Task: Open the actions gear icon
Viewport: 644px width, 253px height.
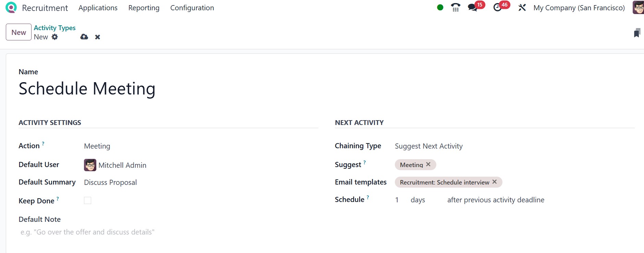Action: [55, 37]
